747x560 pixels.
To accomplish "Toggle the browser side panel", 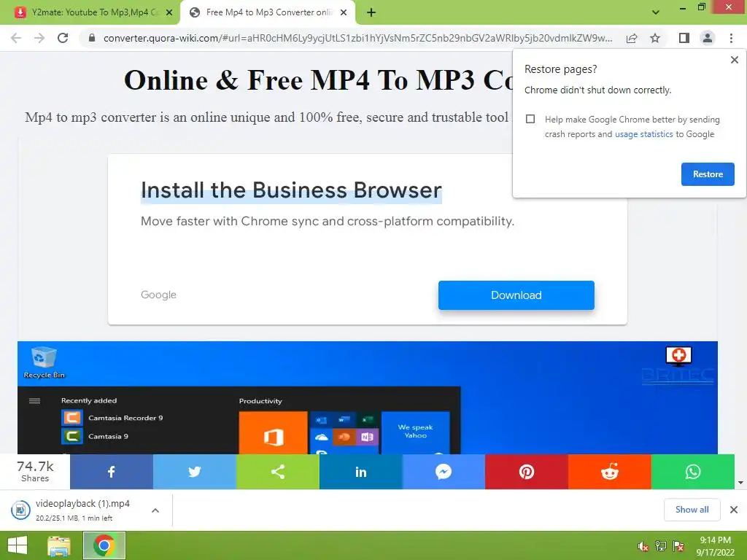I will pos(684,38).
